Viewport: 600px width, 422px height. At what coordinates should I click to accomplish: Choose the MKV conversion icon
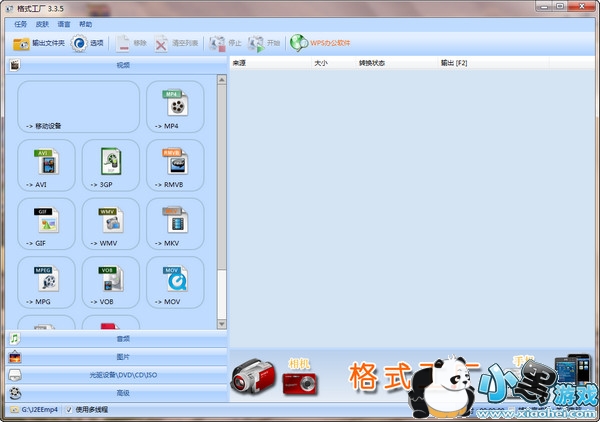coord(176,221)
